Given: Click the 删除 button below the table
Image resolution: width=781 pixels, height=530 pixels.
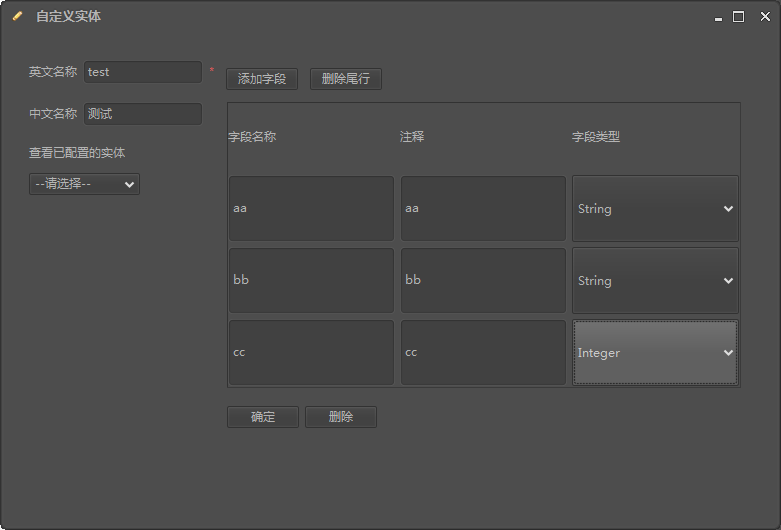Looking at the screenshot, I should tap(341, 416).
